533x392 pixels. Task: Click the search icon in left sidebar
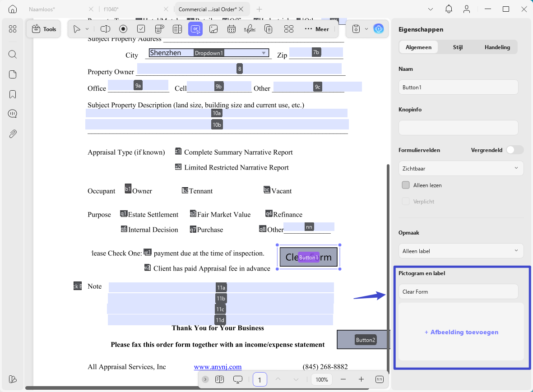[x=13, y=54]
